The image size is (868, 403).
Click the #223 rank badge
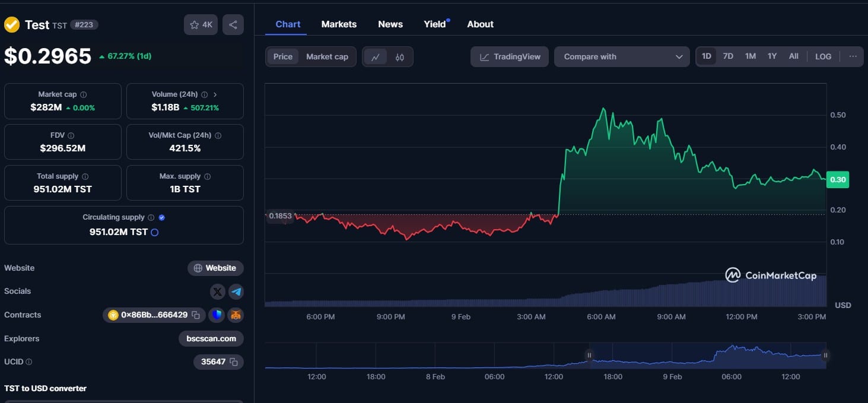pyautogui.click(x=84, y=25)
